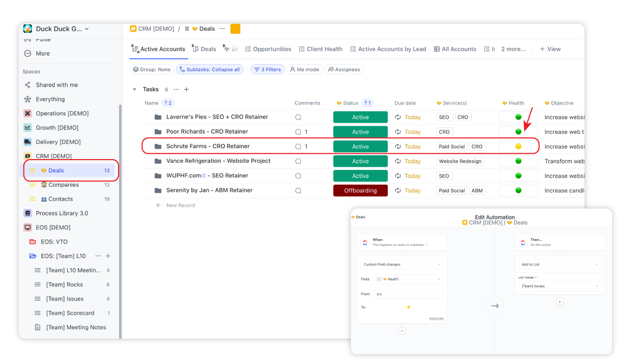The image size is (624, 364).
Task: Open the 3 Filters dropdown
Action: tap(267, 69)
